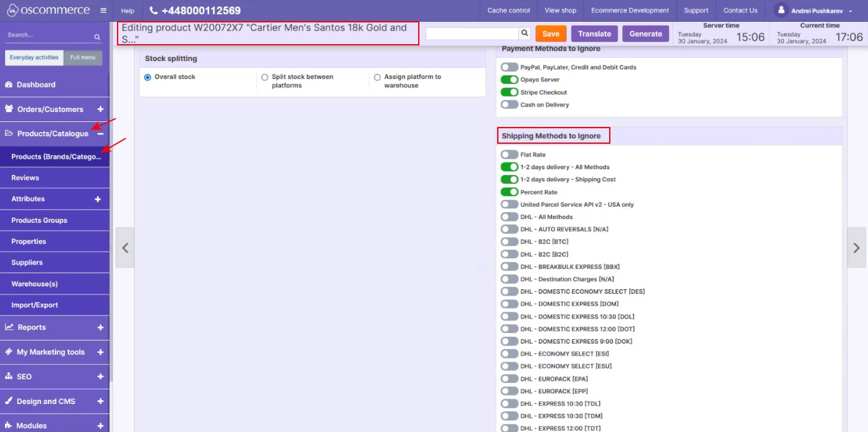
Task: Enable DHL - BREAKBULK EXPRESS [BBX] toggle
Action: point(509,266)
